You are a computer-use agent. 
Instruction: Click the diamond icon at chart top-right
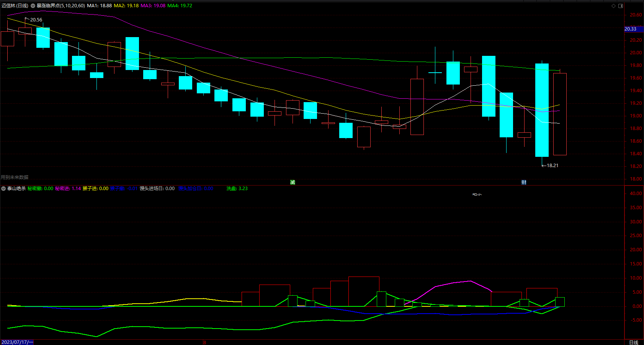point(613,6)
